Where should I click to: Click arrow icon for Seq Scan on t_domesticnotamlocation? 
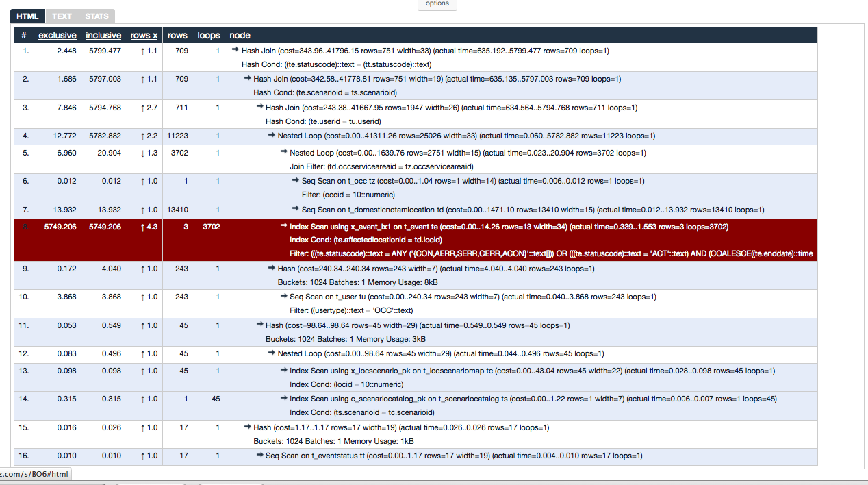pos(296,210)
